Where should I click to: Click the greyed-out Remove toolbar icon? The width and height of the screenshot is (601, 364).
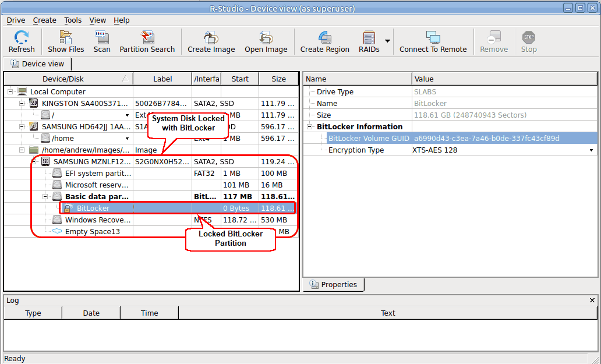494,37
